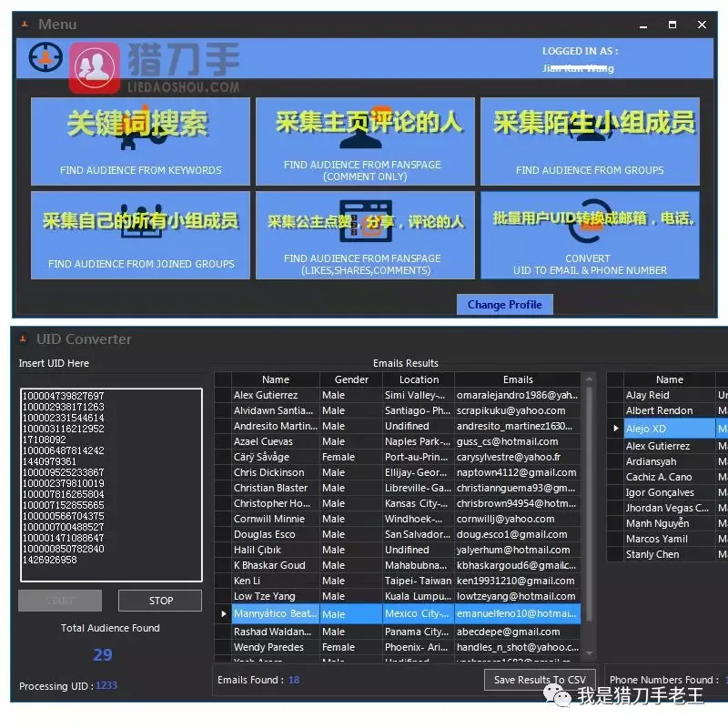Screen dimensions: 728x728
Task: Click the row selector arrow beside Alejo XD
Action: 616,428
